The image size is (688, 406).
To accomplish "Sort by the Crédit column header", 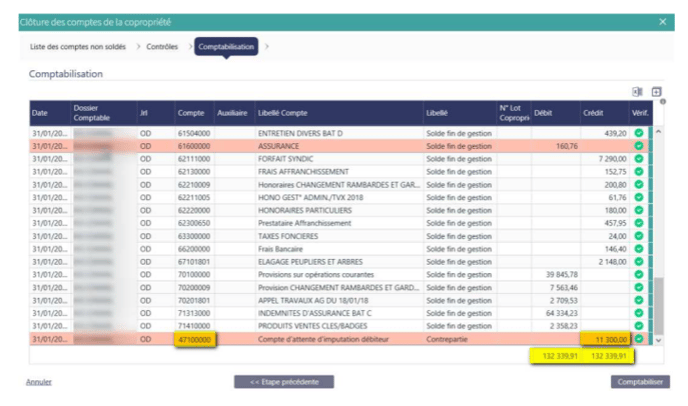I will [x=594, y=114].
